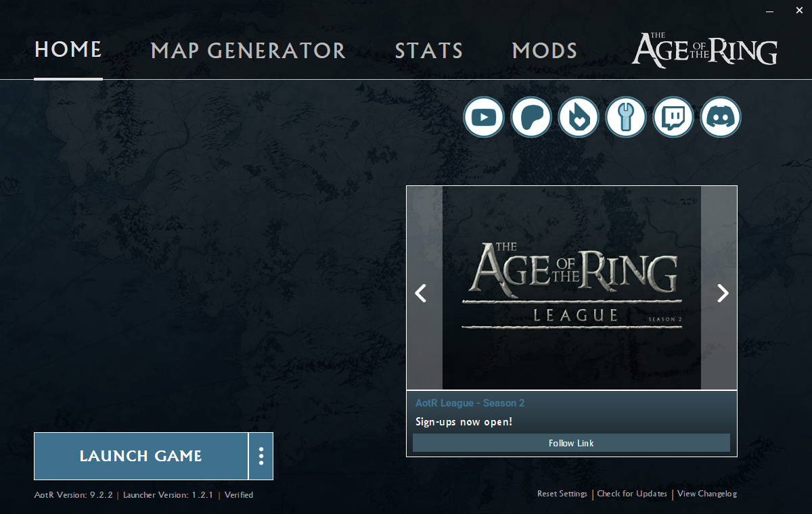Open the YouTube channel icon

point(484,117)
